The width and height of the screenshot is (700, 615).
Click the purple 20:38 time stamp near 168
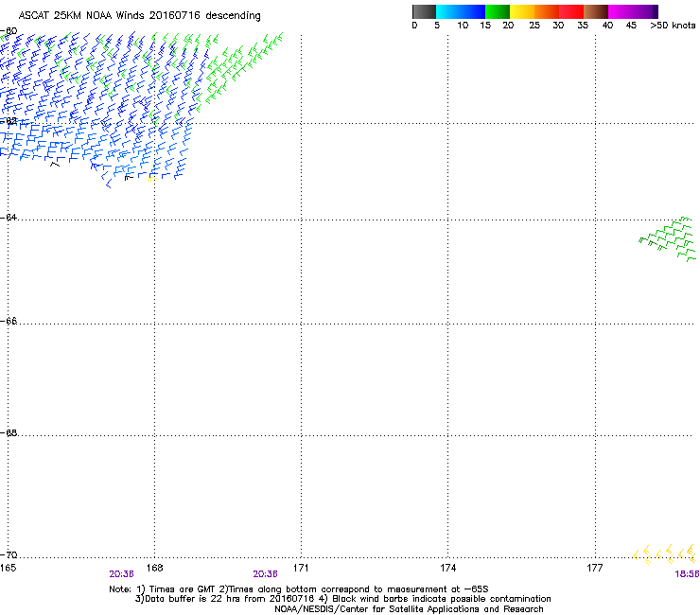121,574
